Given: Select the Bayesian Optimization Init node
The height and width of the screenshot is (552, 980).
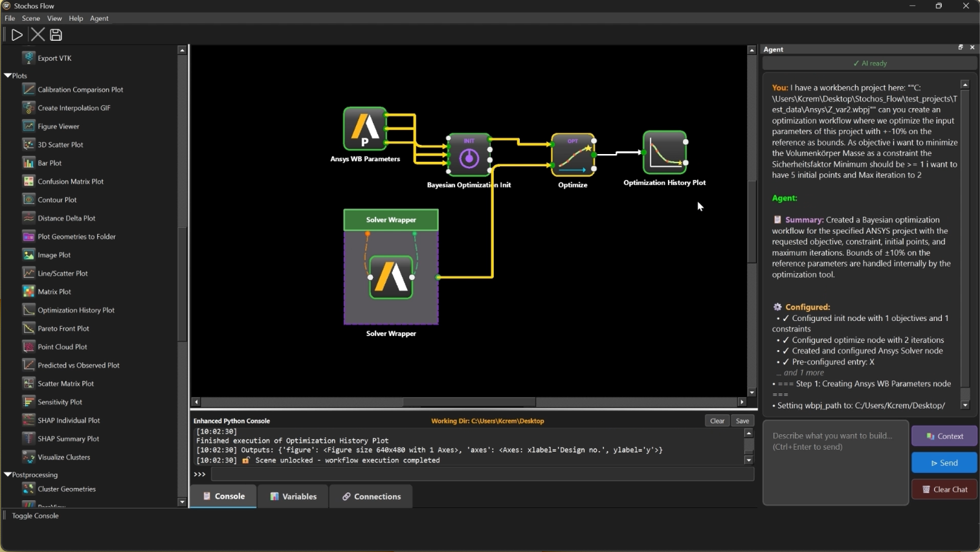Looking at the screenshot, I should 469,156.
